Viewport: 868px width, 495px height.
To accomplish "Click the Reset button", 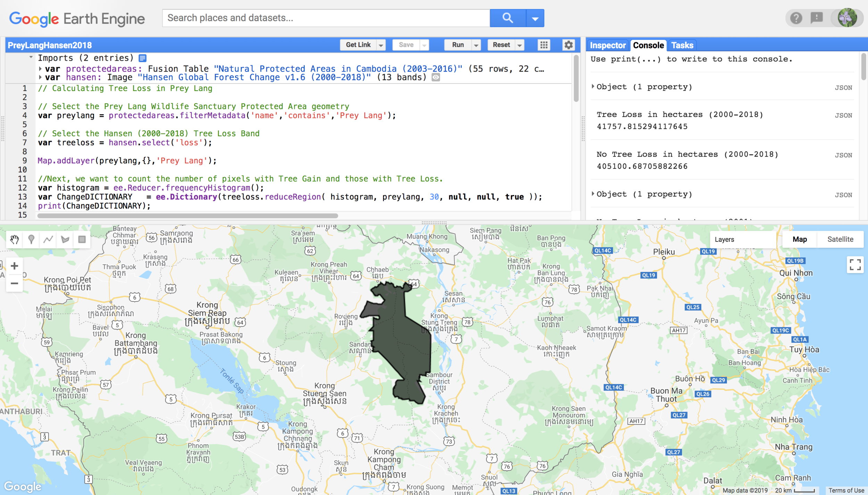I will pyautogui.click(x=501, y=45).
